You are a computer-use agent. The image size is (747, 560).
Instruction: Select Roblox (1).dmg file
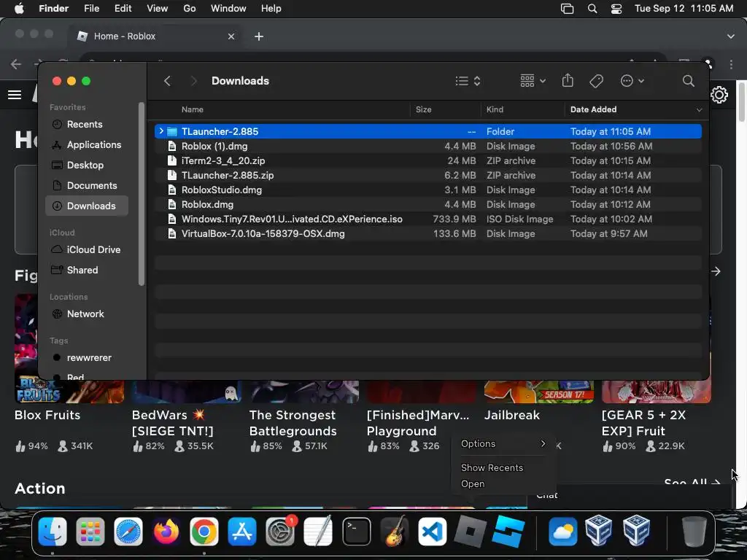click(427, 146)
